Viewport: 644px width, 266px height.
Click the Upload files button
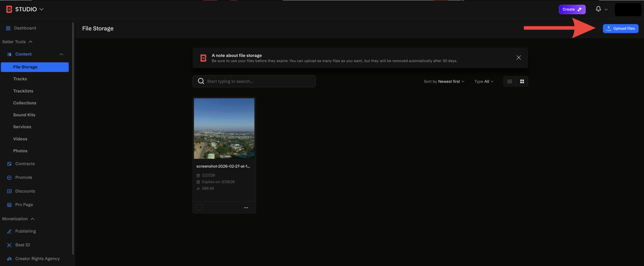620,28
